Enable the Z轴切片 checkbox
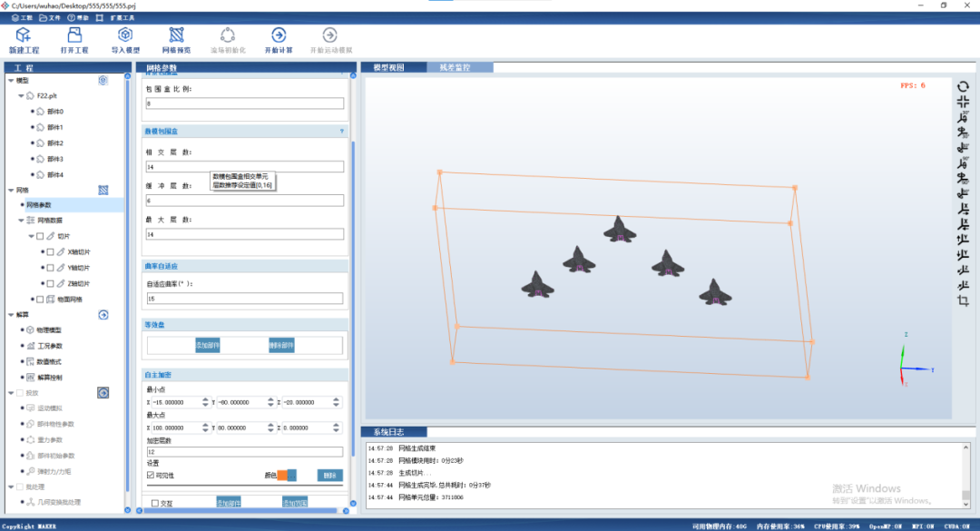Viewport: 980px width, 531px height. tap(51, 284)
